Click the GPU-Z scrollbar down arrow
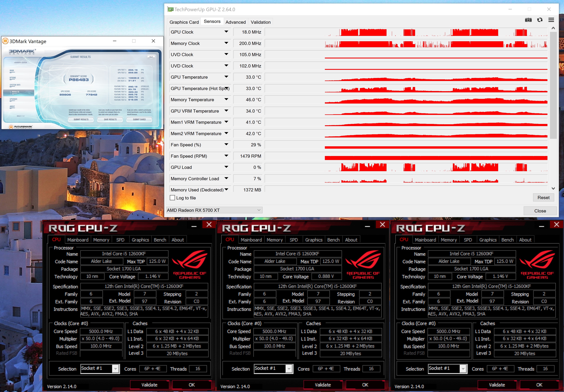This screenshot has width=564, height=392. pos(553,188)
